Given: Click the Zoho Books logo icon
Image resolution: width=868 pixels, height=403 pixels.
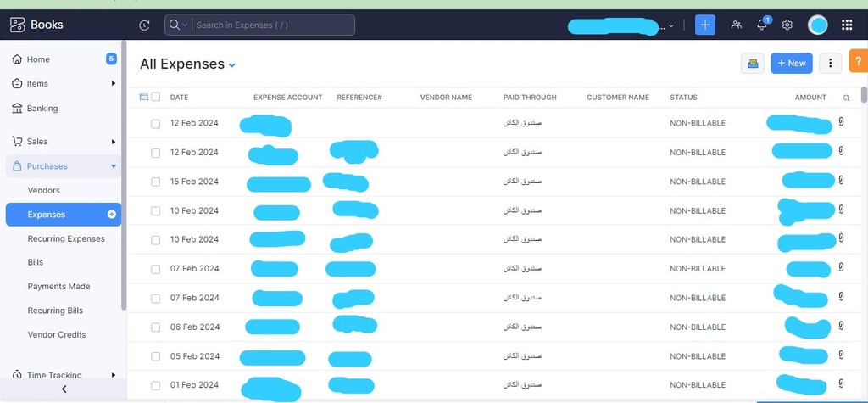Looking at the screenshot, I should [x=18, y=25].
